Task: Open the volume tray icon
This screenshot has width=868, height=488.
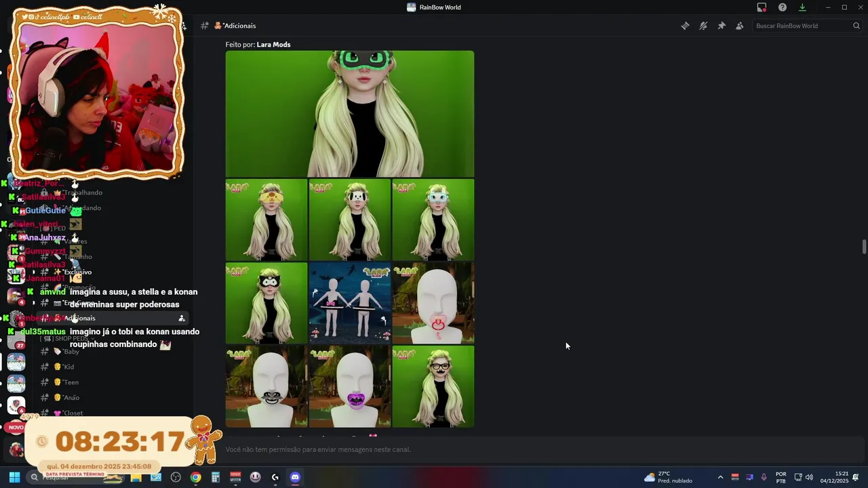Action: (809, 477)
